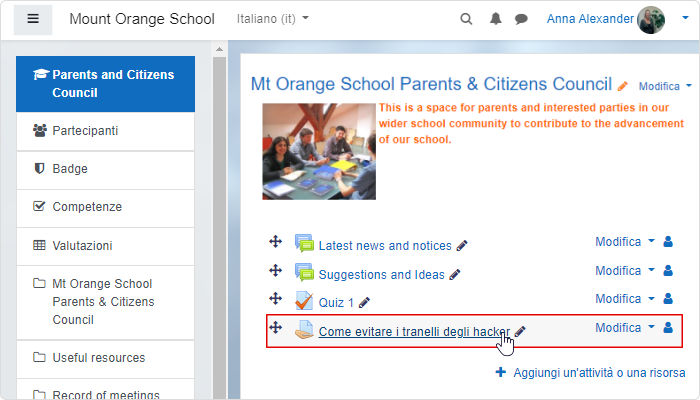Click the meeting photo in the course summary
This screenshot has width=700, height=400.
click(x=319, y=151)
